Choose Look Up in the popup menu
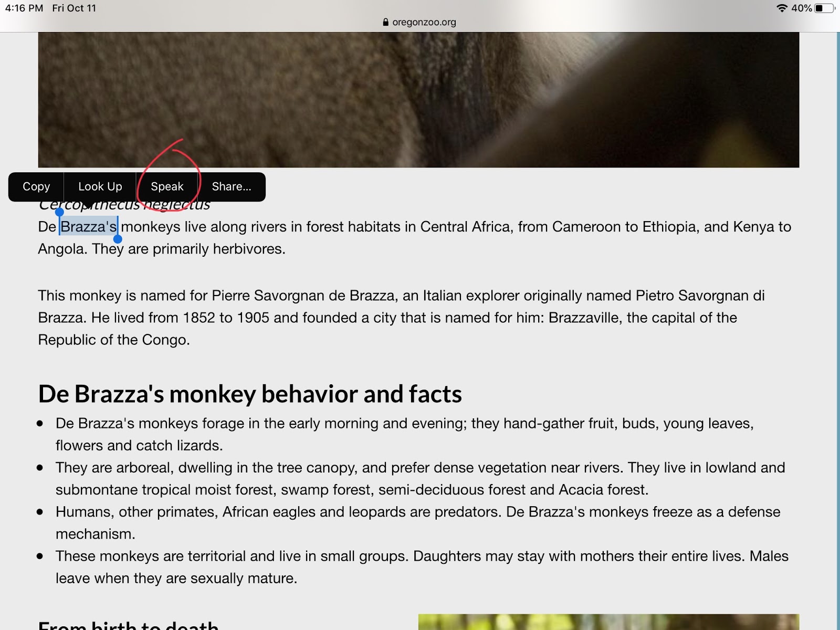 [x=100, y=186]
